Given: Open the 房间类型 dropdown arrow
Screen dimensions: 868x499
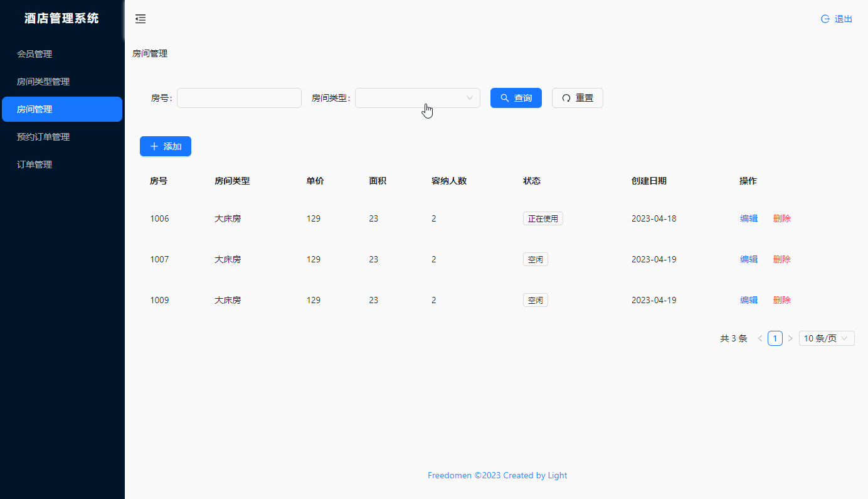Looking at the screenshot, I should point(470,98).
